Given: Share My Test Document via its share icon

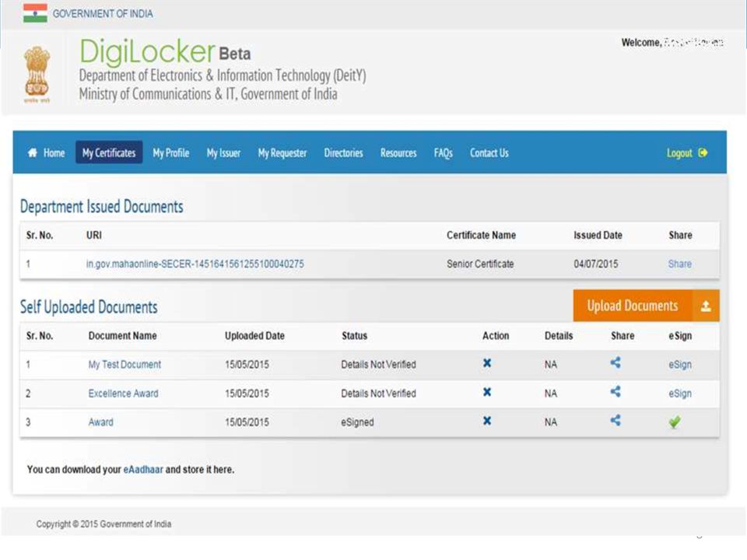Looking at the screenshot, I should pyautogui.click(x=615, y=363).
